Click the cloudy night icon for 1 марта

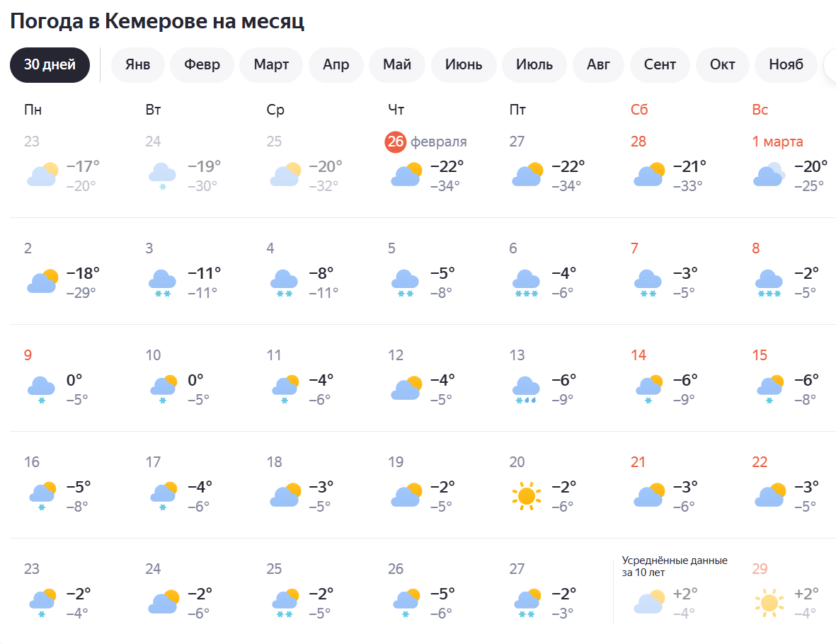click(769, 175)
